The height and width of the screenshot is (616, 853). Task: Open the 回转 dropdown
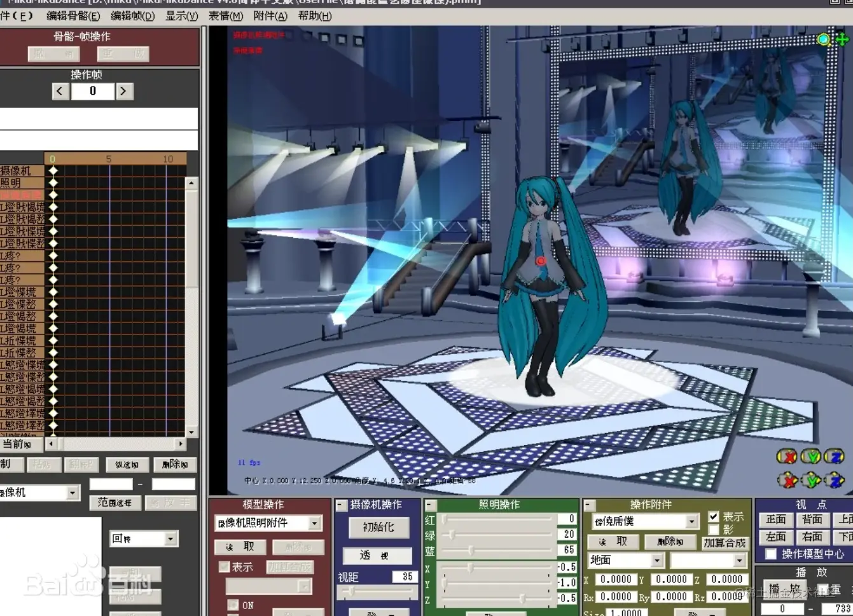[142, 538]
